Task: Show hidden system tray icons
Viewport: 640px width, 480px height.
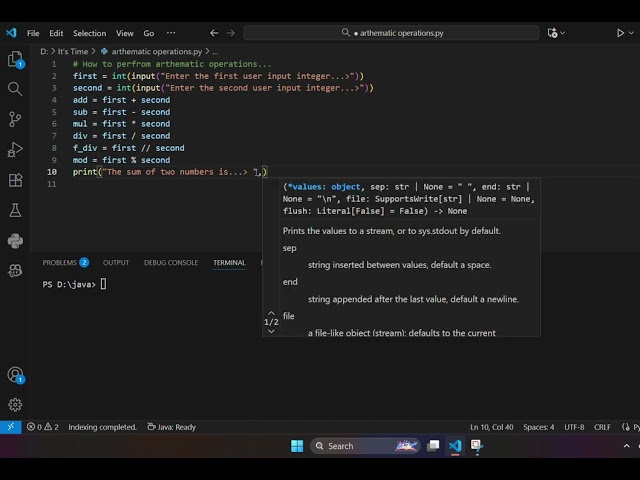Action: click(627, 446)
